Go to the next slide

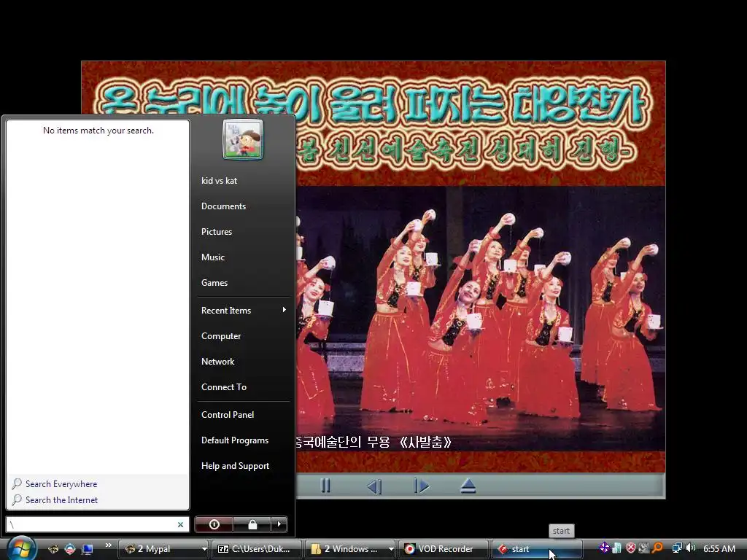pyautogui.click(x=422, y=486)
